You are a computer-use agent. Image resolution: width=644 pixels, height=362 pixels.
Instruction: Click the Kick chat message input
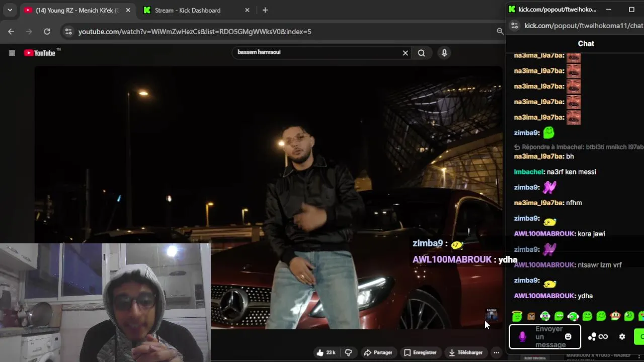pyautogui.click(x=545, y=337)
